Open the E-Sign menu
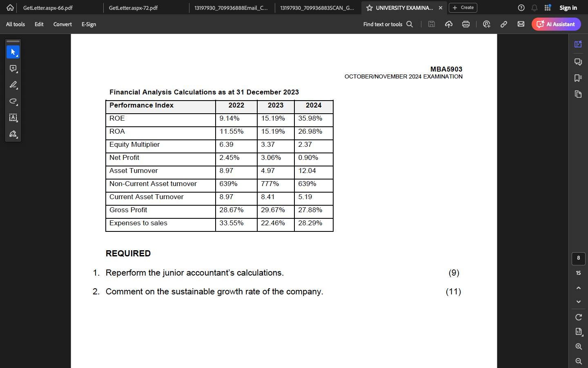This screenshot has width=588, height=368. (x=89, y=24)
